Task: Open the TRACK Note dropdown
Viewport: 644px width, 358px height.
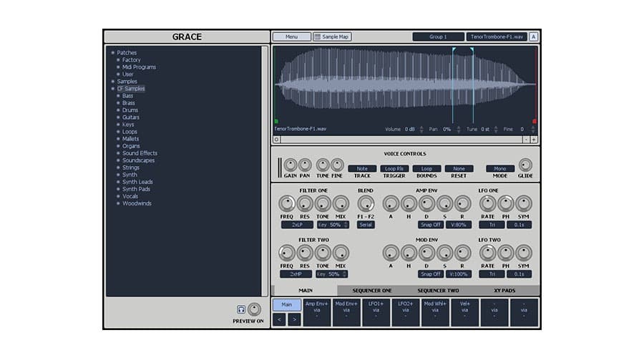Action: 362,168
